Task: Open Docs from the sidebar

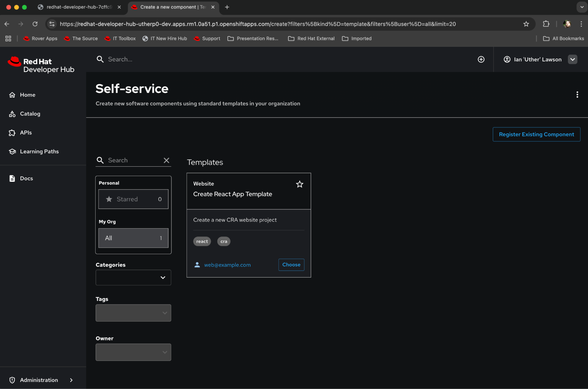Action: (x=26, y=178)
